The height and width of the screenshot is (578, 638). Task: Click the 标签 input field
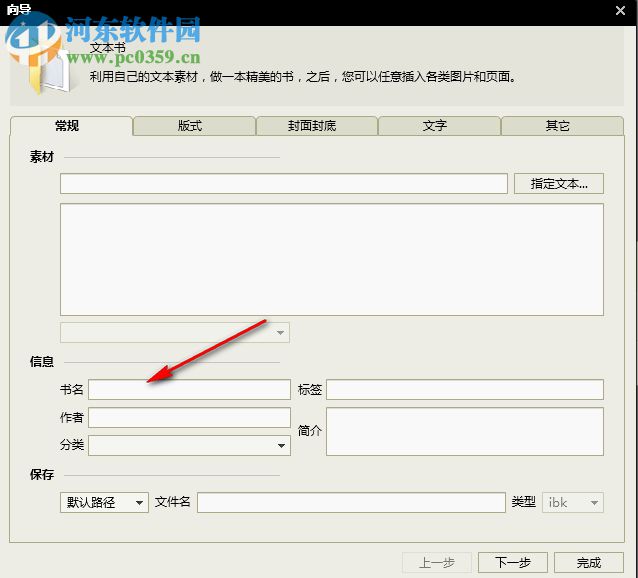click(x=465, y=390)
